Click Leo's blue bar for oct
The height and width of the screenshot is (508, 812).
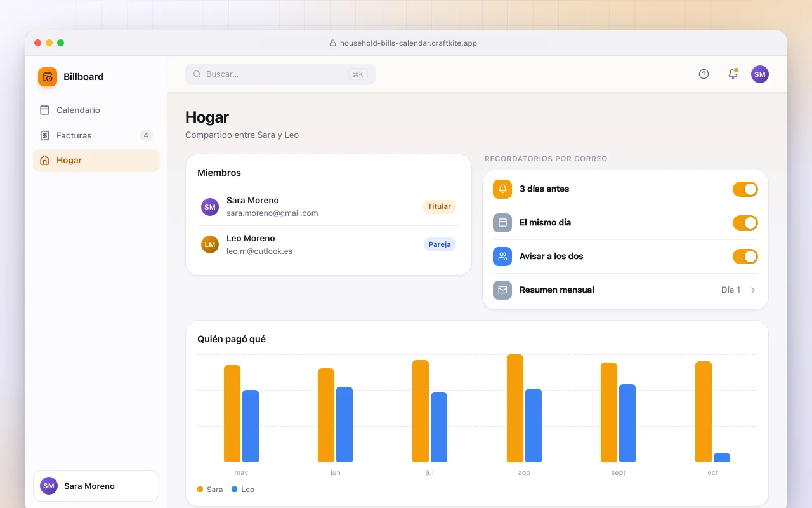coord(722,457)
